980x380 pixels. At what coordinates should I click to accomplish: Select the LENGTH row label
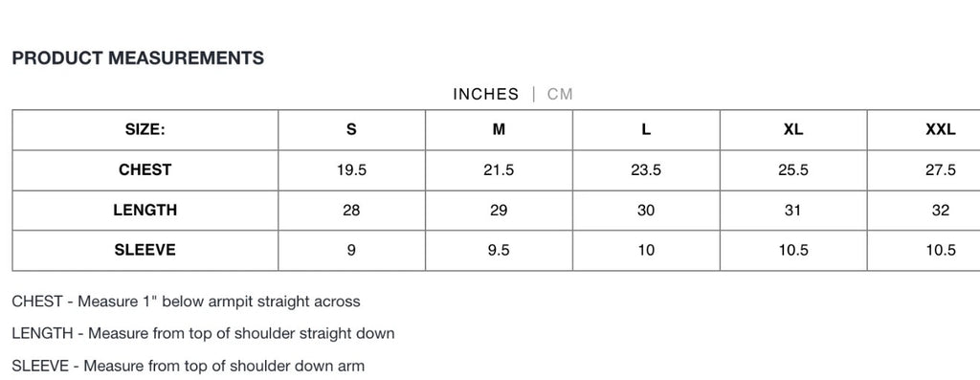click(x=145, y=210)
